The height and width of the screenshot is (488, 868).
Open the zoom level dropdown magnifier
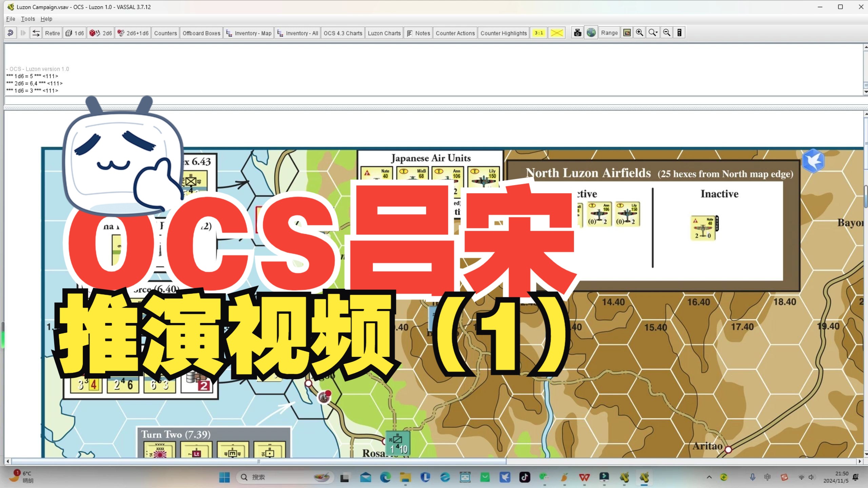click(x=653, y=33)
